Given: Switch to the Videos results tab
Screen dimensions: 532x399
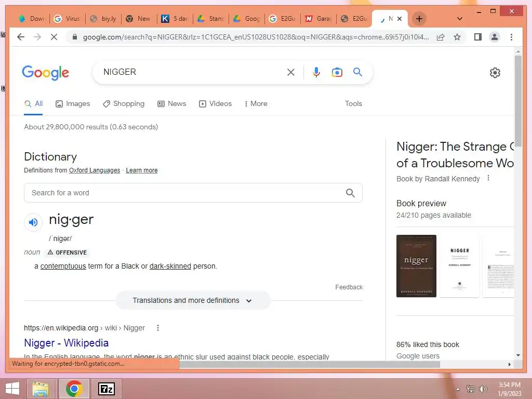Looking at the screenshot, I should (215, 103).
